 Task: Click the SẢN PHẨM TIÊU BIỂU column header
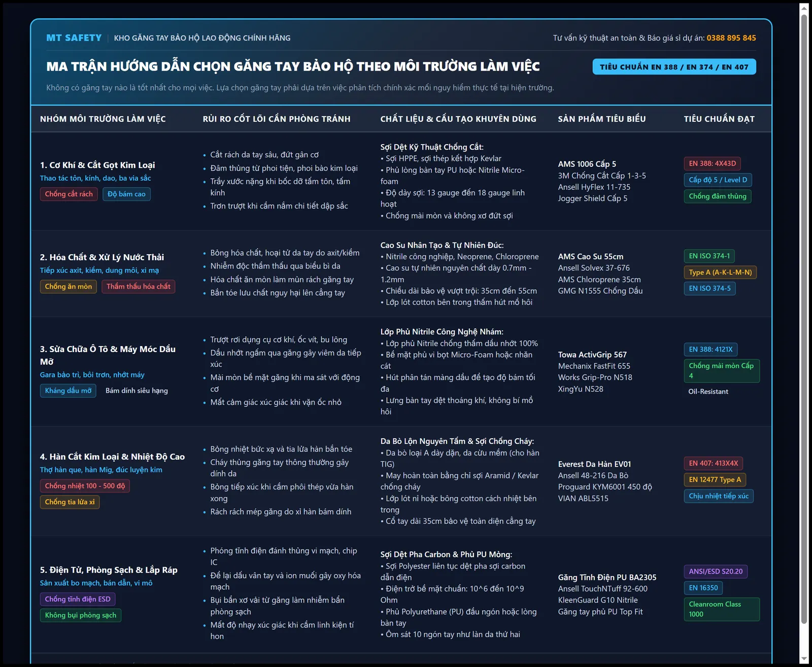[x=602, y=119]
